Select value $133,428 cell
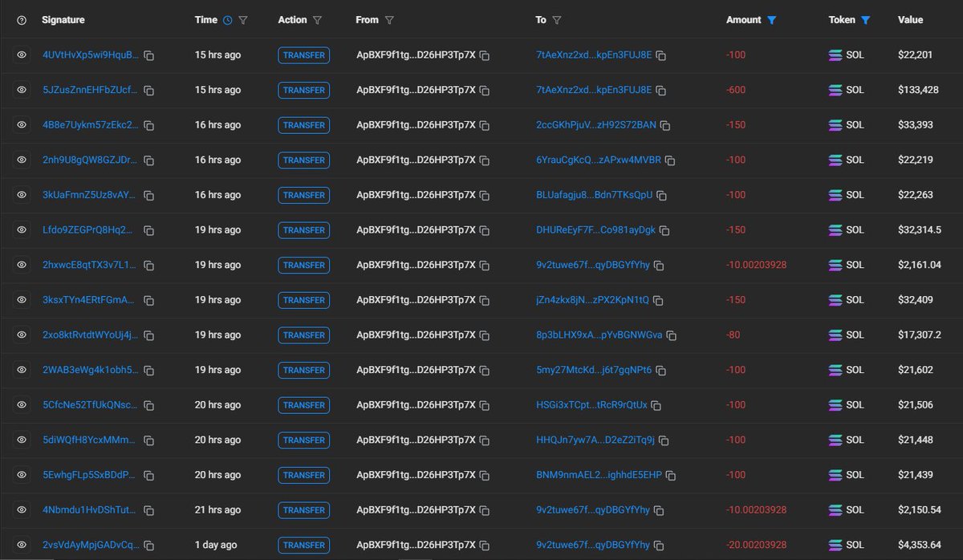 (918, 90)
